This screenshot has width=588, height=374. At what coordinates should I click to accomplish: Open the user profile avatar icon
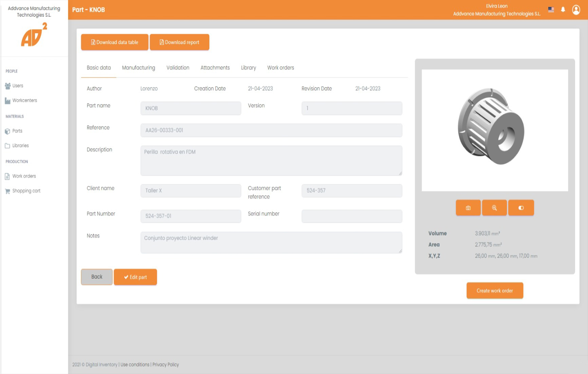576,10
